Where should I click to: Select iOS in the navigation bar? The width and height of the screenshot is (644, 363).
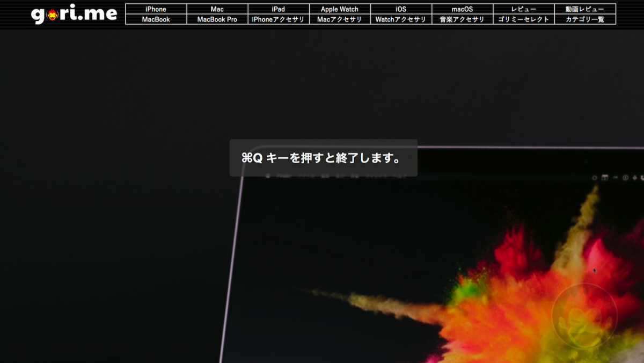coord(401,9)
